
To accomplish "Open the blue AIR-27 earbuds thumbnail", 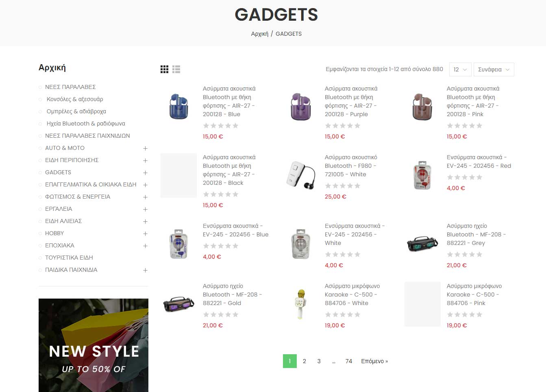I will click(x=178, y=107).
